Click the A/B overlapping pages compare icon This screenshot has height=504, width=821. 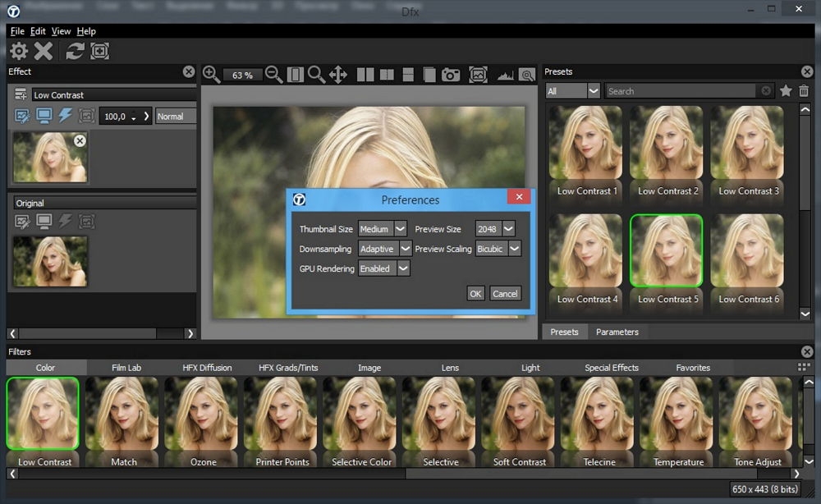point(429,75)
